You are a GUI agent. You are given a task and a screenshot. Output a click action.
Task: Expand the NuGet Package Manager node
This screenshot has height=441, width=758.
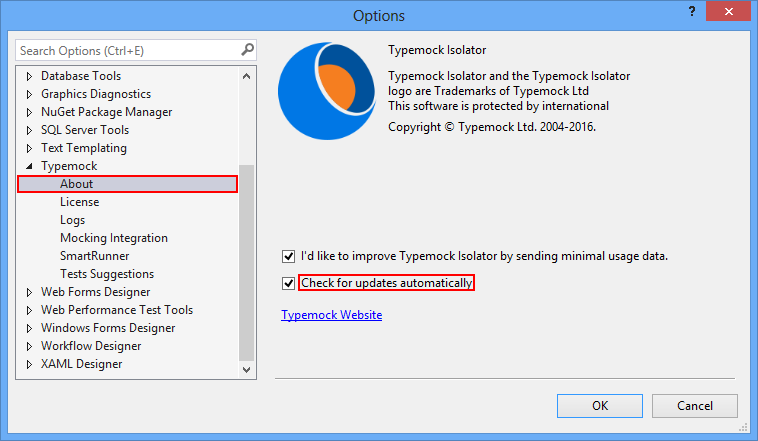(x=30, y=112)
